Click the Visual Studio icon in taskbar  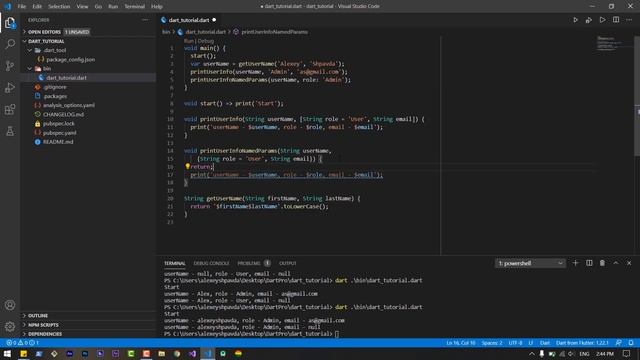pos(192,353)
